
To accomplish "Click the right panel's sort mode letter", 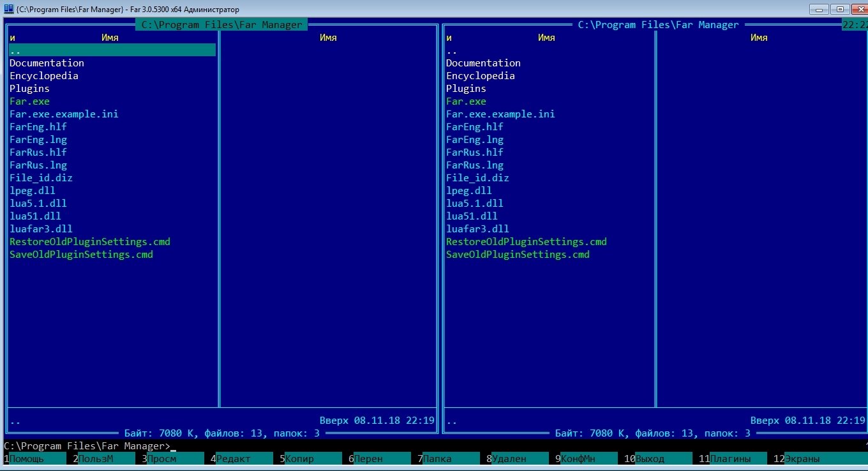I will [449, 38].
